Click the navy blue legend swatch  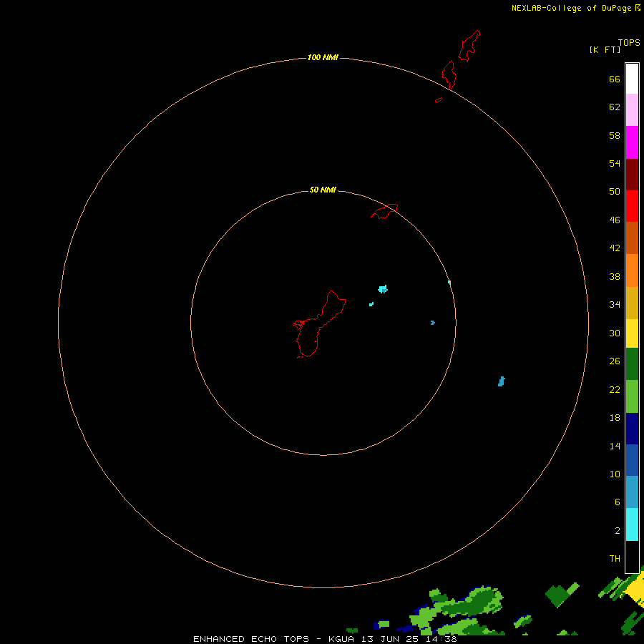632,429
